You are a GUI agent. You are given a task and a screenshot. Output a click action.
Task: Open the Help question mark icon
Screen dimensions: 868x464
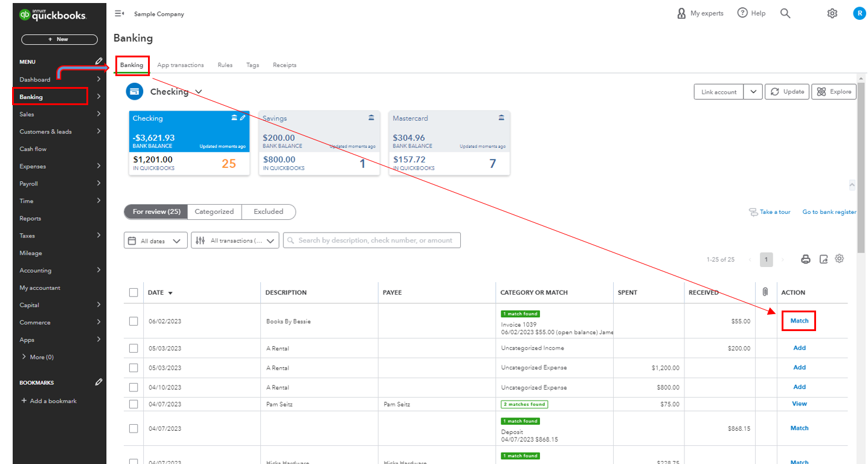point(742,13)
